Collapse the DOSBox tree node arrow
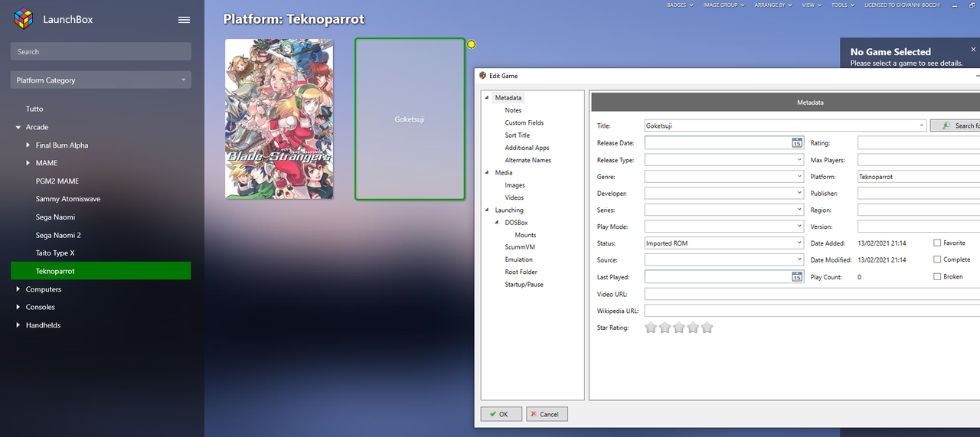980x437 pixels. click(x=497, y=223)
